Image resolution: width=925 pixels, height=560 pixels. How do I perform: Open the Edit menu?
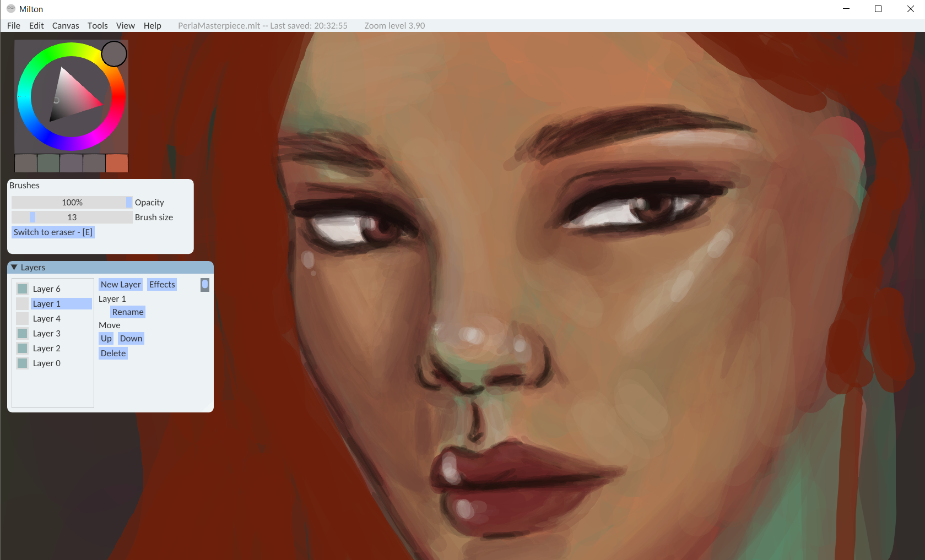click(36, 25)
